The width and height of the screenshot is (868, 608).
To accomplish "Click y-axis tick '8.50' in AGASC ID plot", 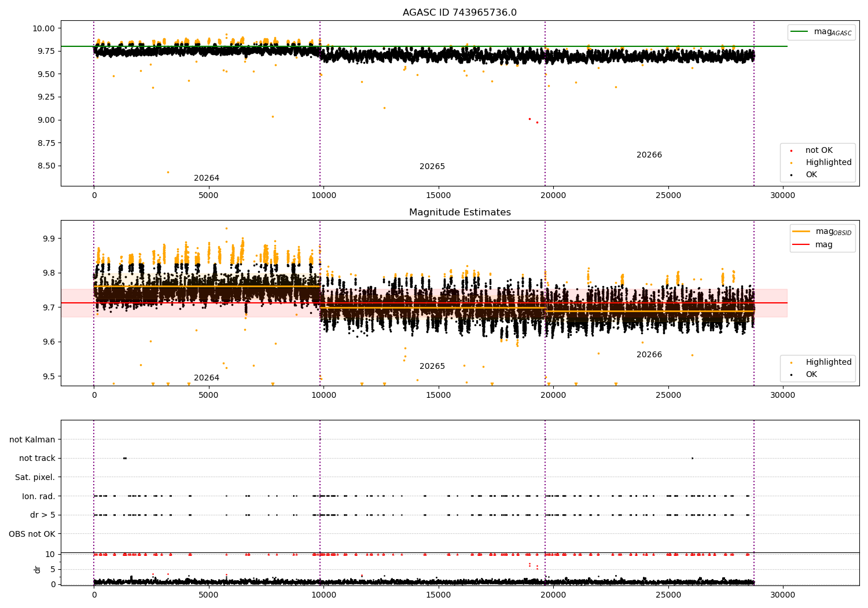I will [x=45, y=166].
